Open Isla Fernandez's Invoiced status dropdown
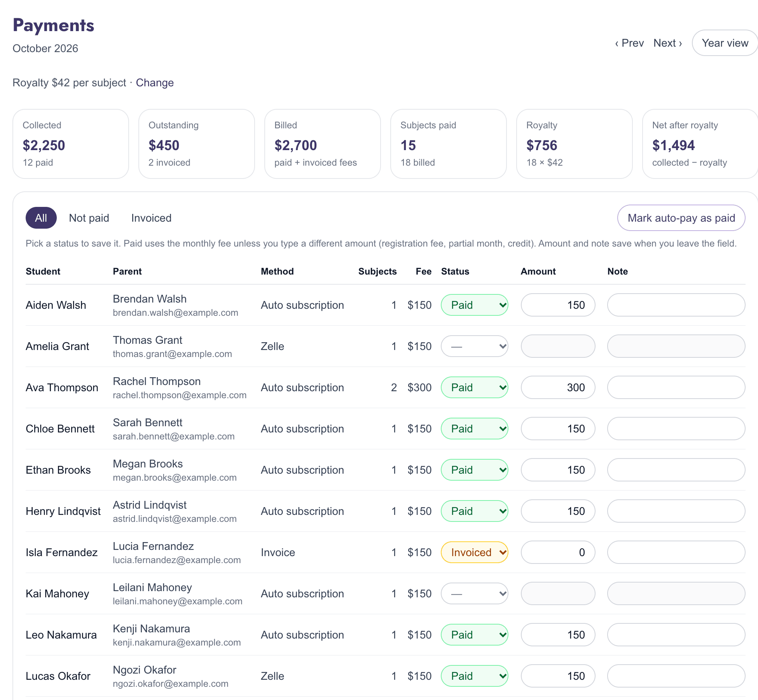The height and width of the screenshot is (700, 758). click(x=474, y=552)
